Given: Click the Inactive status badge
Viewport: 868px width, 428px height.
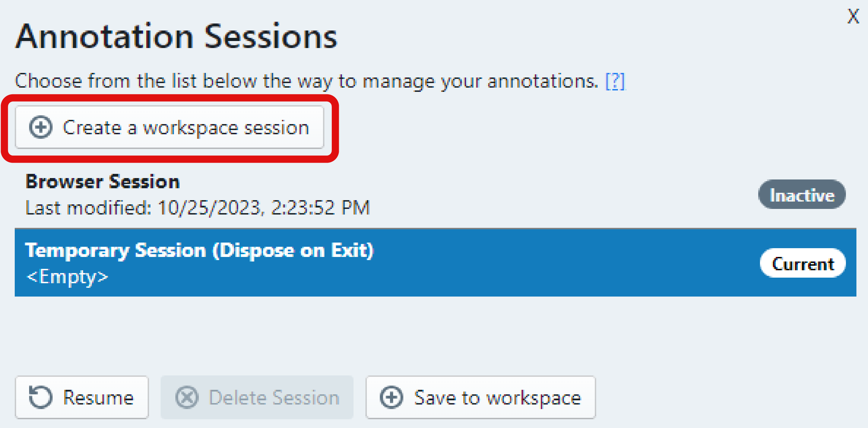Looking at the screenshot, I should [802, 195].
